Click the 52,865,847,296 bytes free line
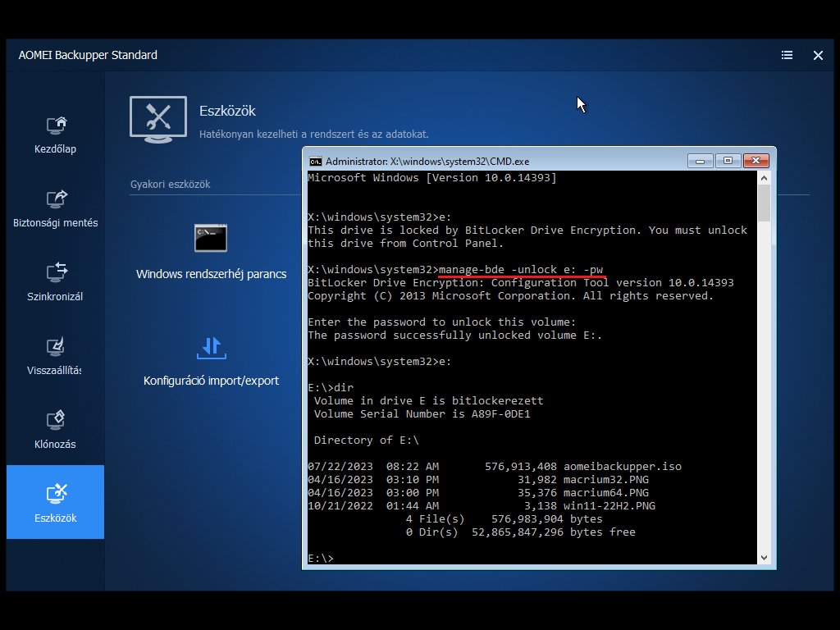840x630 pixels. (521, 532)
